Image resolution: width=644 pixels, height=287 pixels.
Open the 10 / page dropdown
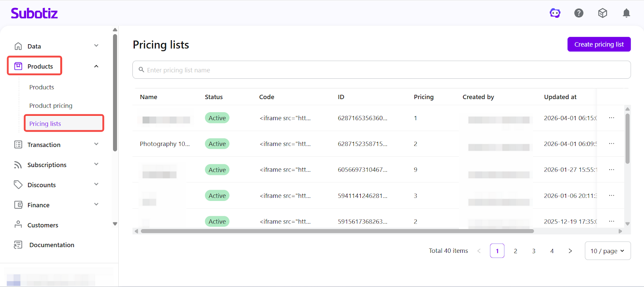point(607,251)
